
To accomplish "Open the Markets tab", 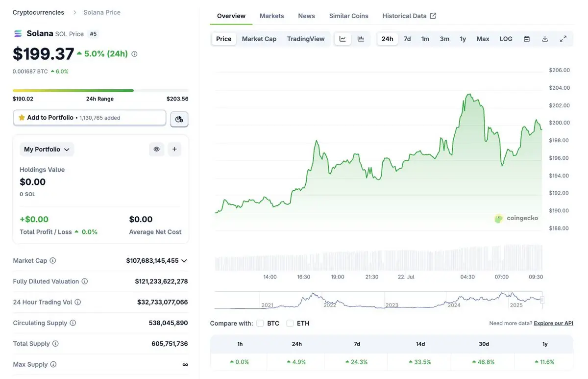I will pos(272,16).
